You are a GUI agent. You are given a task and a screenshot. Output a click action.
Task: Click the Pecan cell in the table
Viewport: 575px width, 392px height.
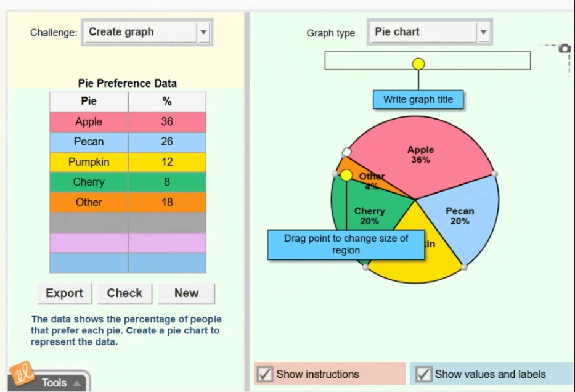point(89,142)
